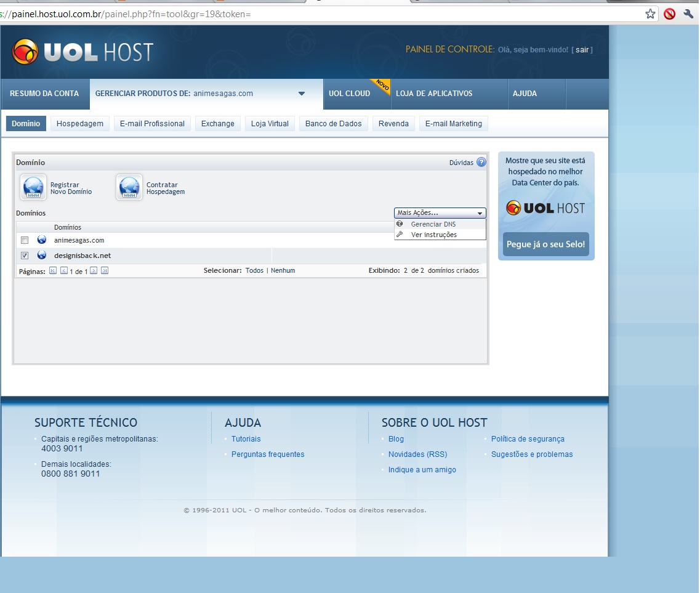700x593 pixels.
Task: Click the Ver instruções wrench icon
Action: (400, 234)
